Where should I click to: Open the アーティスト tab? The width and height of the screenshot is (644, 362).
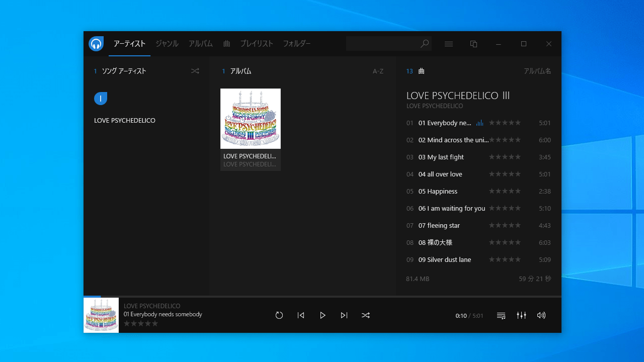coord(129,44)
